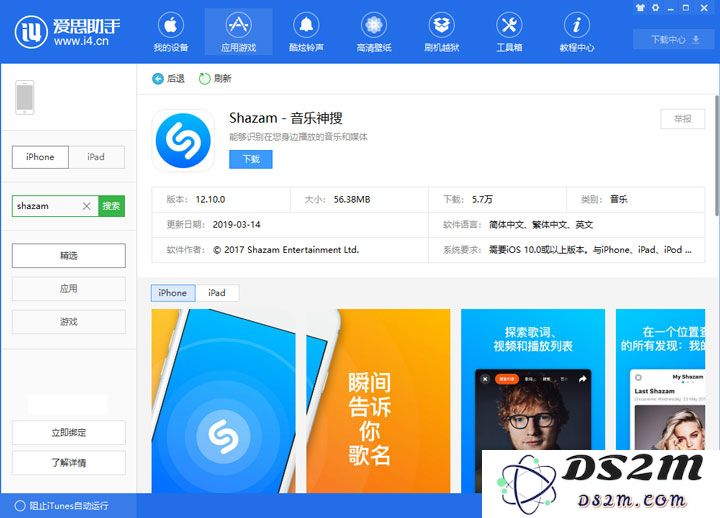720x518 pixels.
Task: Click the green 搜索 search button
Action: coord(111,206)
